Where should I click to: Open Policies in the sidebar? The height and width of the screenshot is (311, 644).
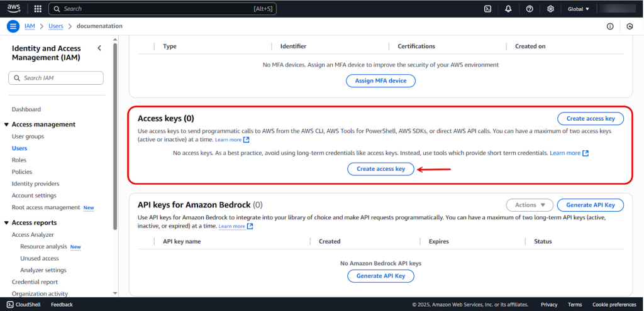point(22,172)
